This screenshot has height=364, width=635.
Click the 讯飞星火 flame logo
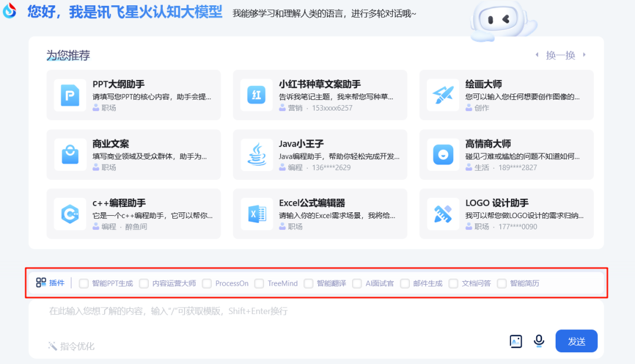pyautogui.click(x=10, y=11)
